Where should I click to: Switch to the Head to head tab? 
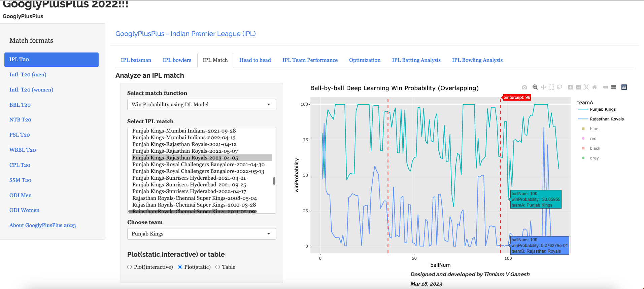pyautogui.click(x=255, y=60)
